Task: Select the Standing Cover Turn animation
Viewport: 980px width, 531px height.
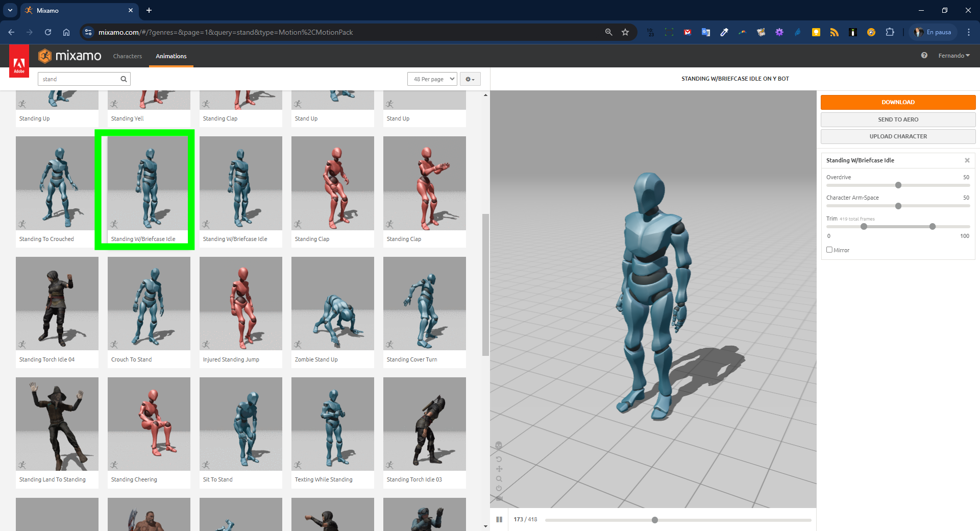Action: [x=425, y=312]
